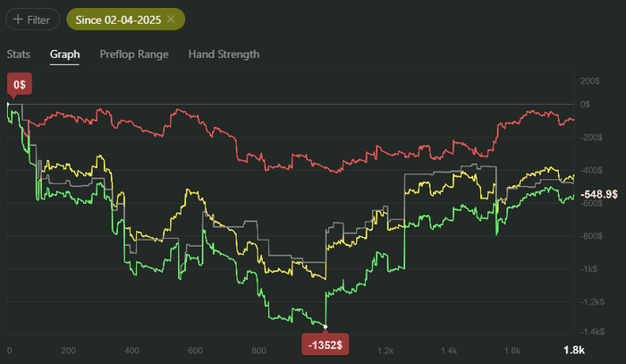Click the 200$ y-axis label
The width and height of the screenshot is (626, 364).
(590, 81)
